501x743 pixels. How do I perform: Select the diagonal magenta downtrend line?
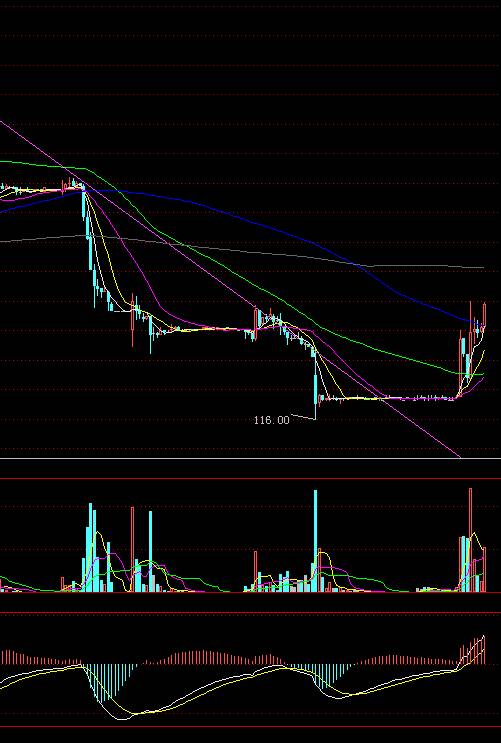click(x=230, y=289)
